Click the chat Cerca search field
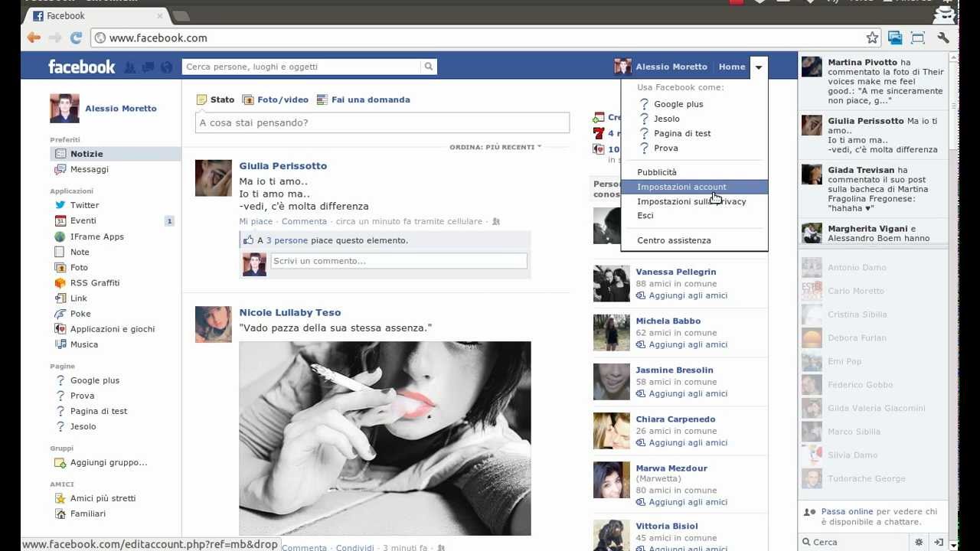This screenshot has height=551, width=980. 854,542
